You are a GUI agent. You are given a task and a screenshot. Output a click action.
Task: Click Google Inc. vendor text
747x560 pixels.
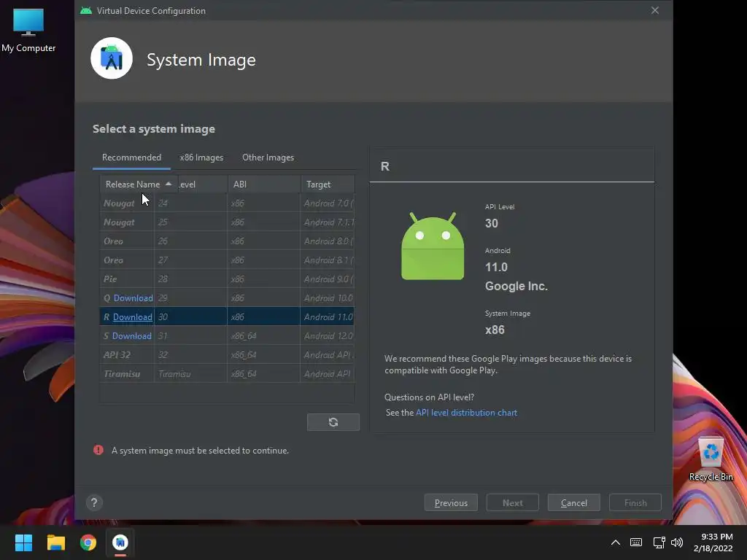[516, 286]
